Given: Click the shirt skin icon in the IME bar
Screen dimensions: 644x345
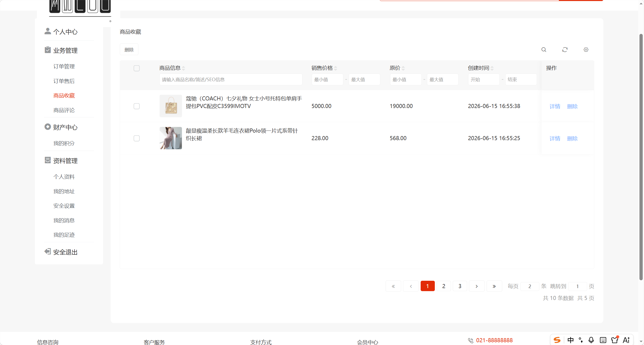Looking at the screenshot, I should tap(615, 340).
